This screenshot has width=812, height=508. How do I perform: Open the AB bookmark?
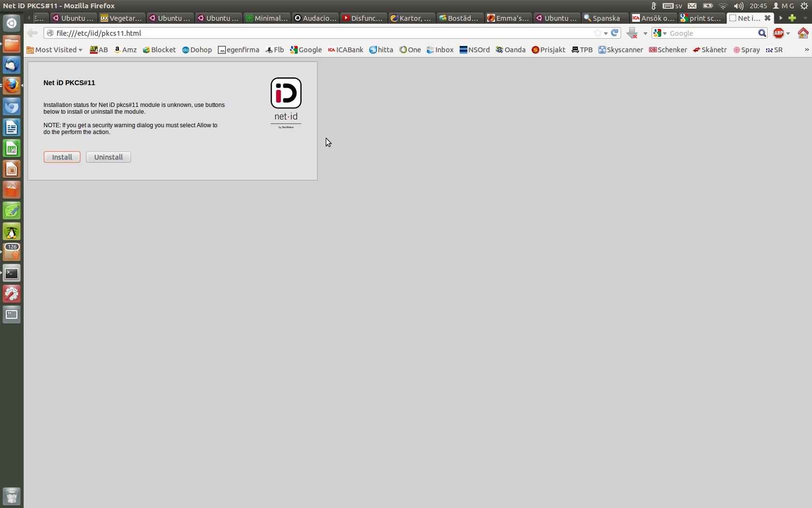pos(99,50)
